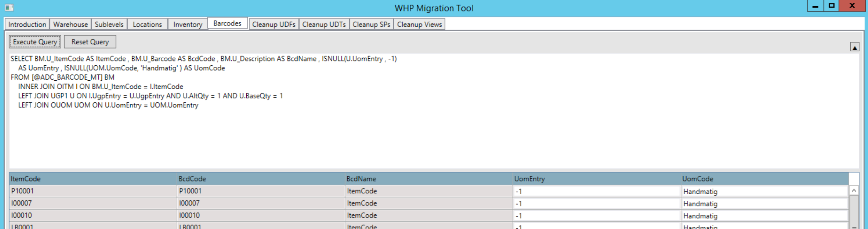The height and width of the screenshot is (229, 868).
Task: Go to Cleanup Views tab
Action: [x=419, y=24]
